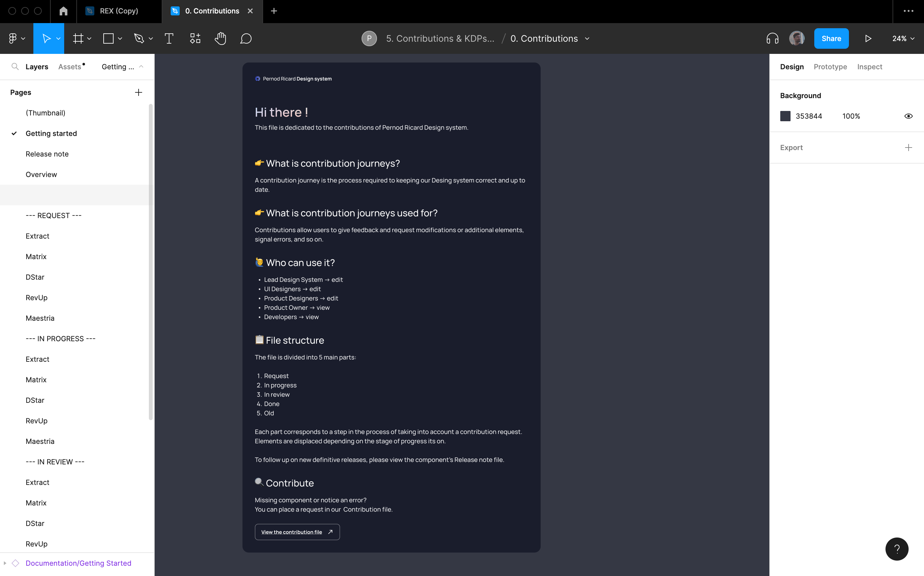Present prototype with play icon
The width and height of the screenshot is (924, 576).
click(x=868, y=38)
